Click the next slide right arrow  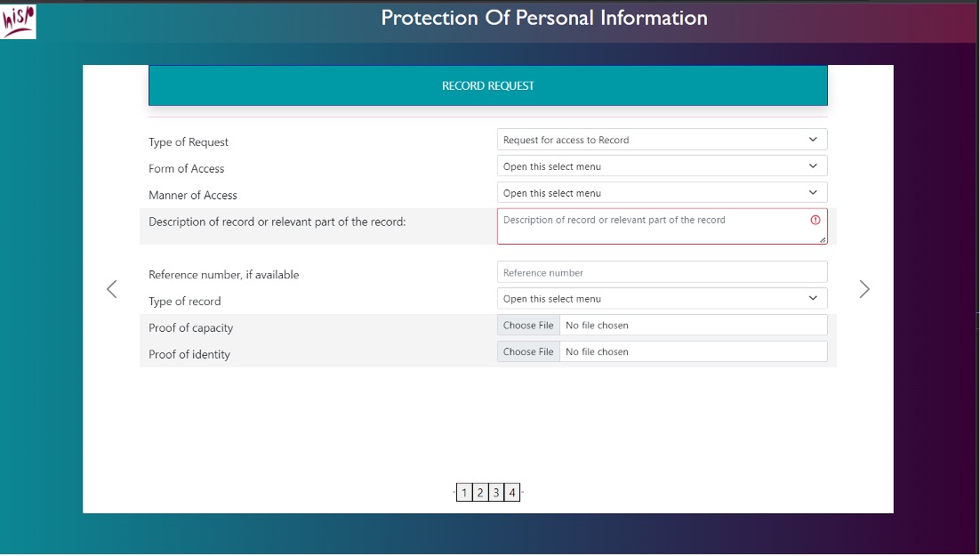(864, 289)
